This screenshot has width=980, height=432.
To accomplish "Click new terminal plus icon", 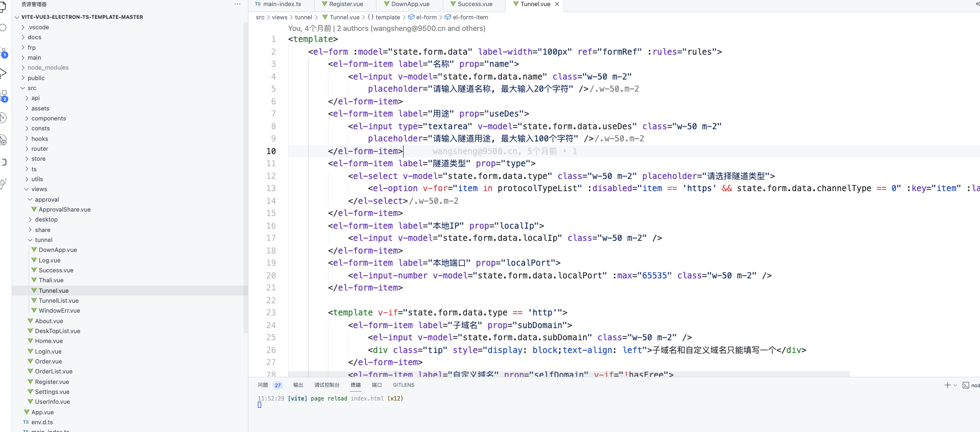I will tap(947, 385).
